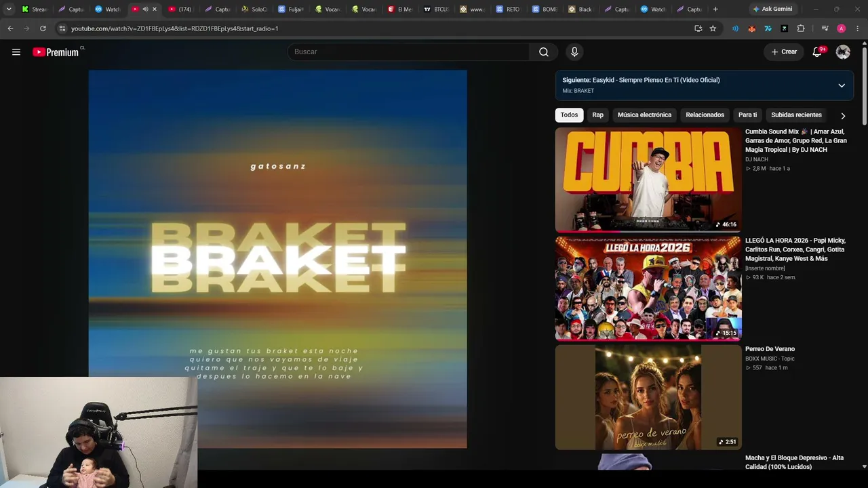The height and width of the screenshot is (488, 868).
Task: Open the LLEGÓ LA HORA 2026 video title
Action: 795,249
